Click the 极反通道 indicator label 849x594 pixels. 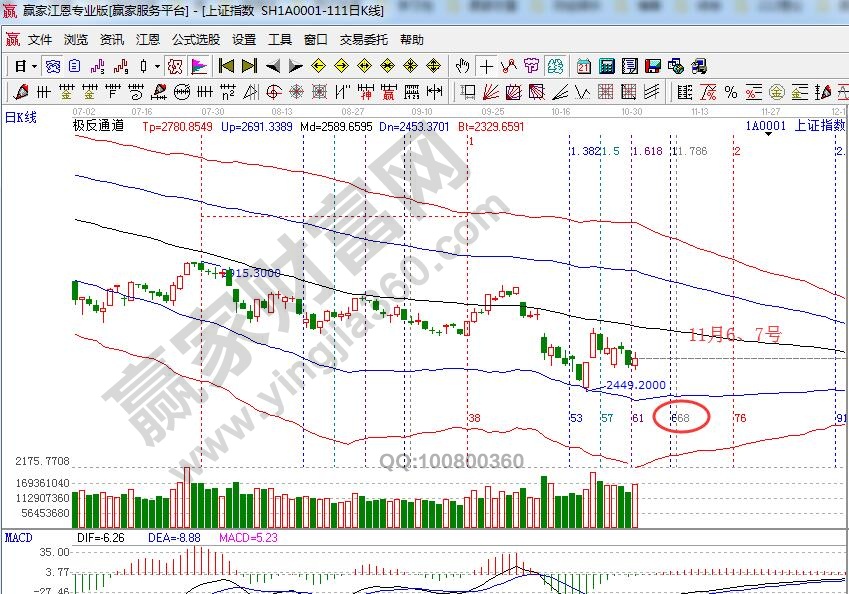pyautogui.click(x=98, y=126)
